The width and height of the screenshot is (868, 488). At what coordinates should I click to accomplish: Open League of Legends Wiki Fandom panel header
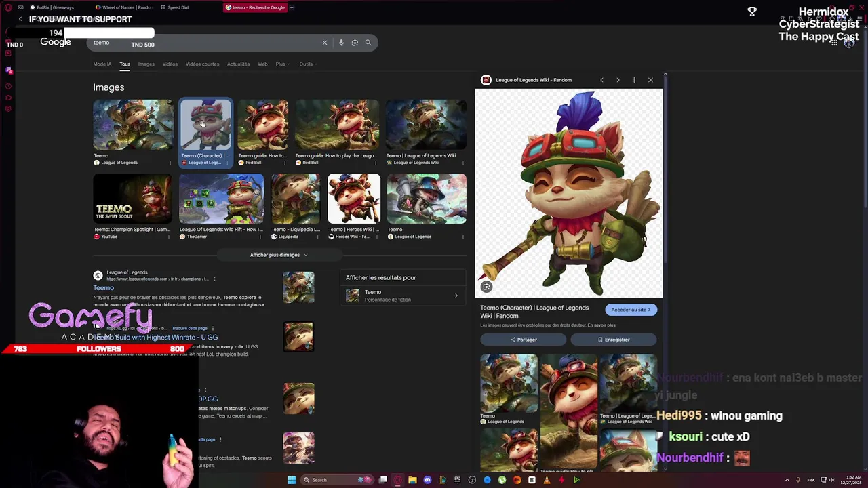point(534,80)
